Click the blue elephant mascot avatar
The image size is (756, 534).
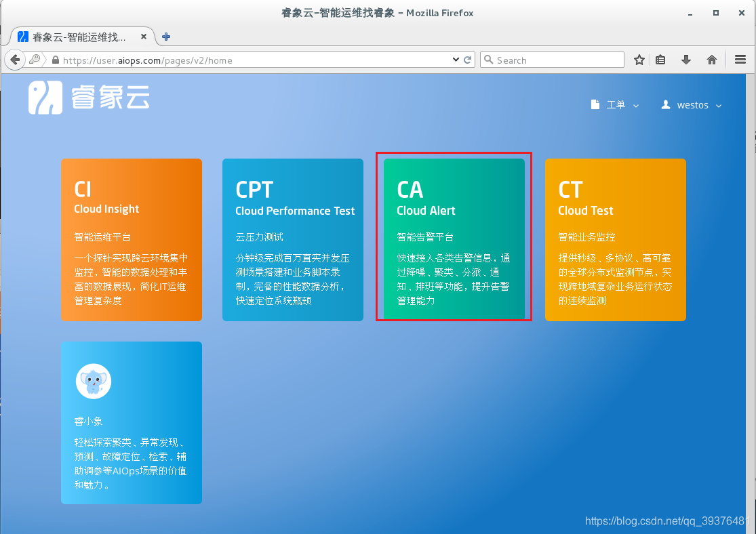pyautogui.click(x=94, y=382)
